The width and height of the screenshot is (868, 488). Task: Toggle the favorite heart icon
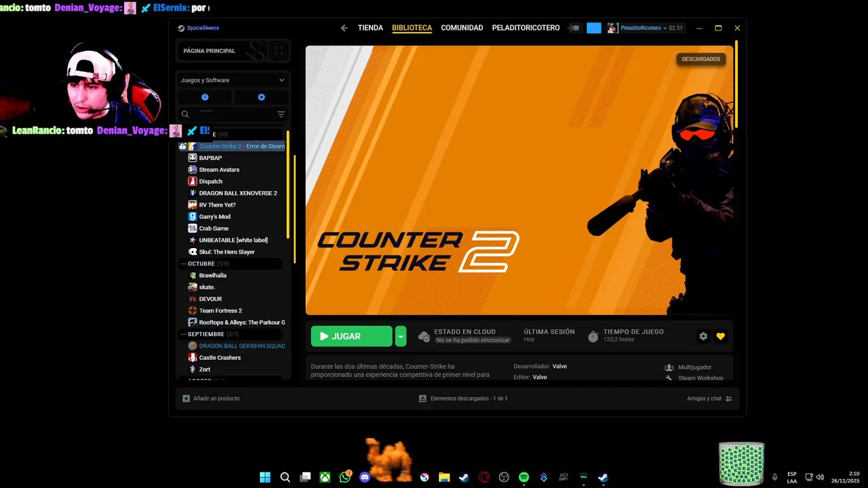(720, 336)
